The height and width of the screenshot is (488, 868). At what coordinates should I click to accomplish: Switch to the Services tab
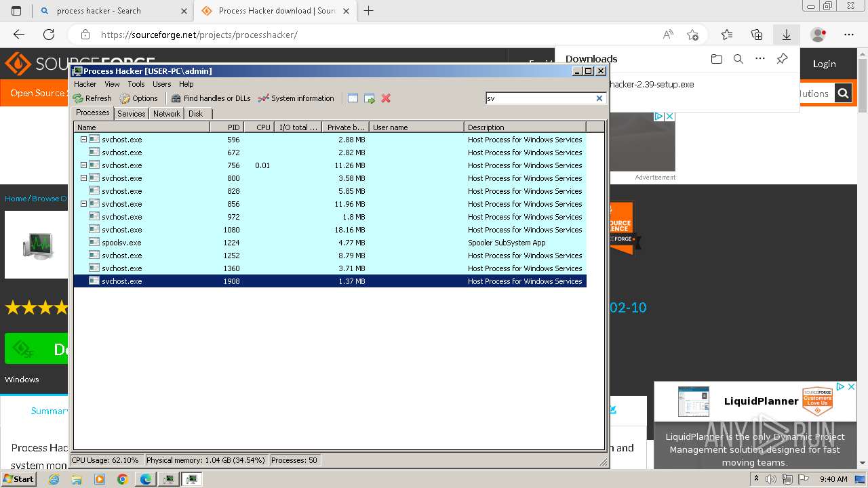131,114
